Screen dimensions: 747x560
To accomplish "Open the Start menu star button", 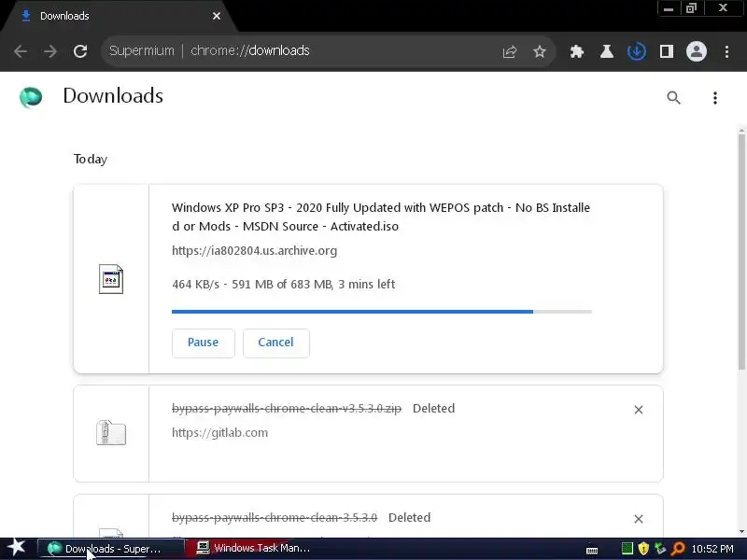I will pyautogui.click(x=16, y=548).
